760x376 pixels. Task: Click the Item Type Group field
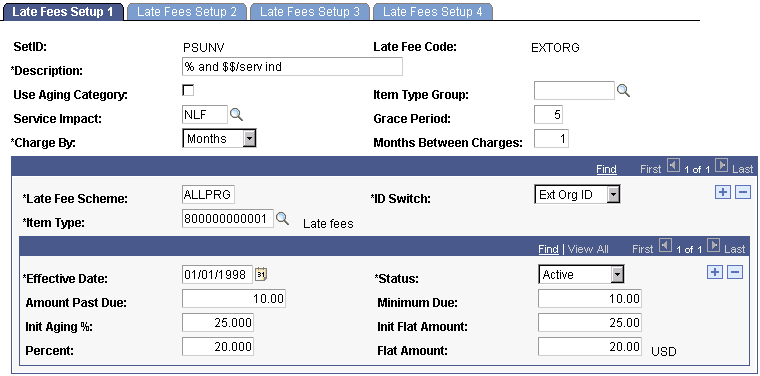[x=574, y=90]
